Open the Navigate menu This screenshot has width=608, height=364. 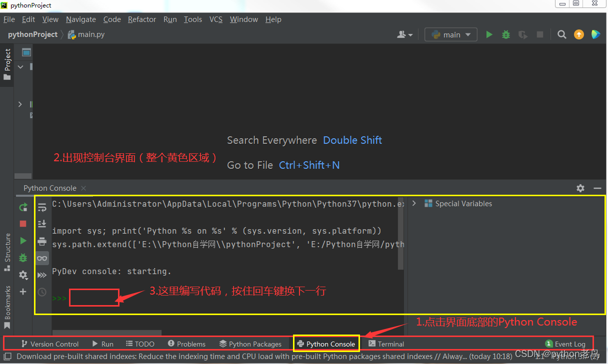81,19
